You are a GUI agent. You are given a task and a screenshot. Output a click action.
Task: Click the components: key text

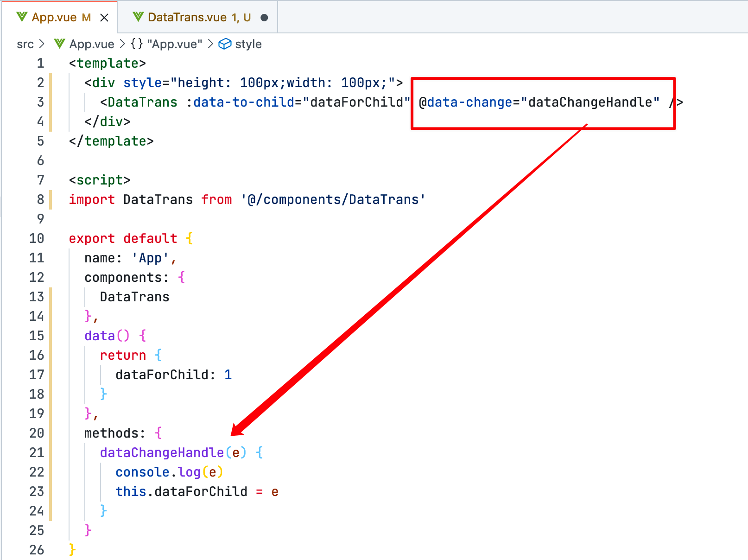click(127, 277)
